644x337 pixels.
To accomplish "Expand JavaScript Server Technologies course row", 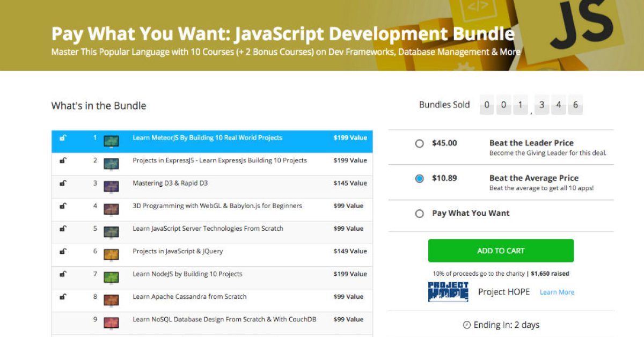I will (x=208, y=229).
